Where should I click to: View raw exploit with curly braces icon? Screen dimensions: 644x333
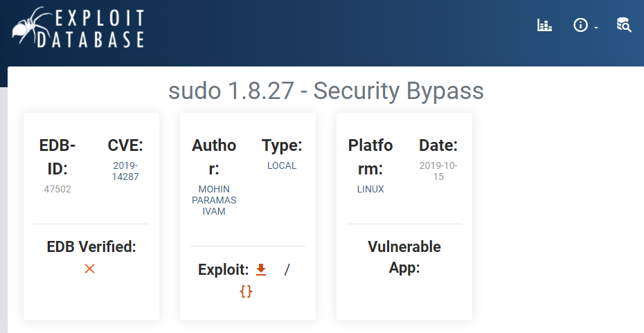coord(246,291)
